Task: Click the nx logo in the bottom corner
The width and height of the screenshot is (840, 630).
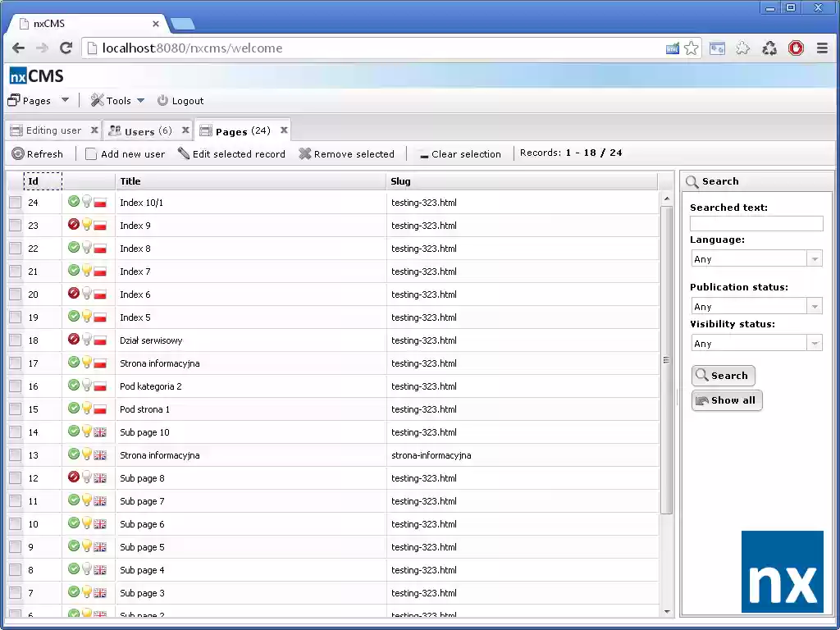Action: [782, 571]
